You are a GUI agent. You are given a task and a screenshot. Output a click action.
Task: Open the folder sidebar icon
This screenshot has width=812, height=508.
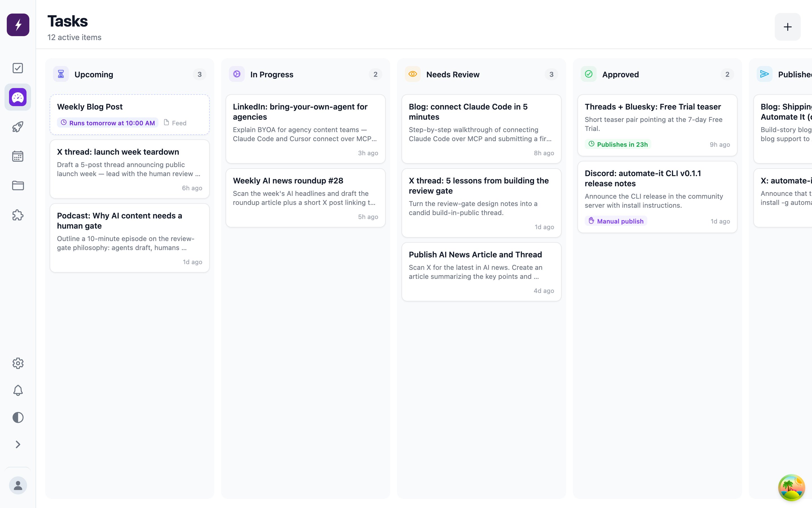(18, 185)
